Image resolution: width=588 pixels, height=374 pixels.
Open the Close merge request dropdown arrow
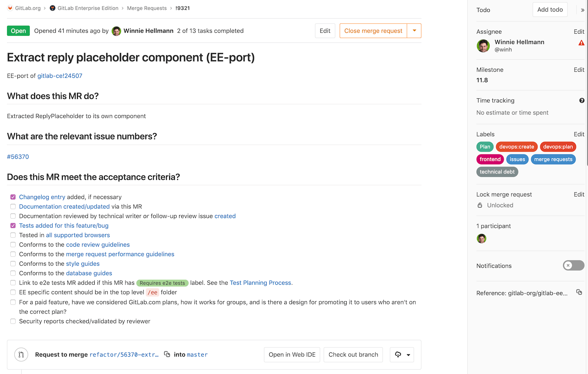point(414,31)
